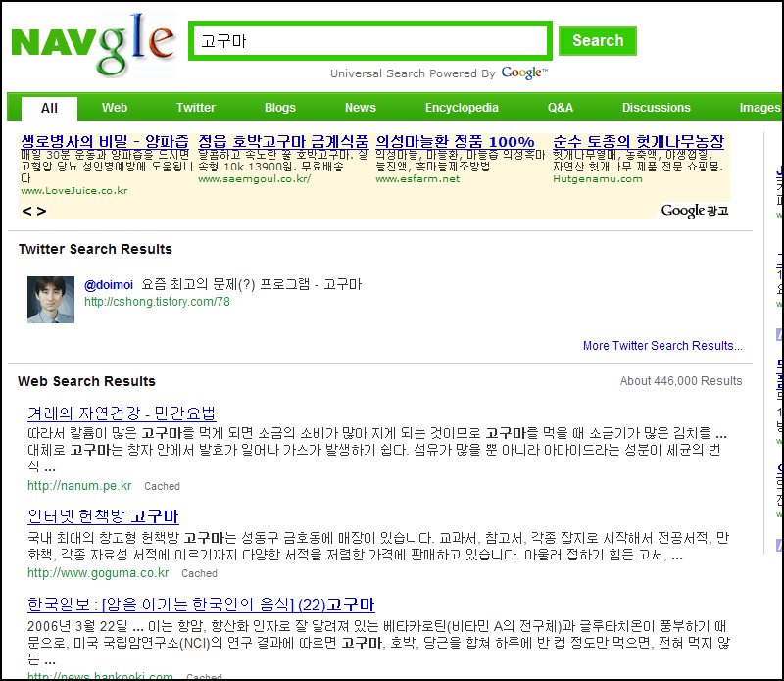This screenshot has width=784, height=681.
Task: Open the @doimoi Twitter user link
Action: point(109,285)
